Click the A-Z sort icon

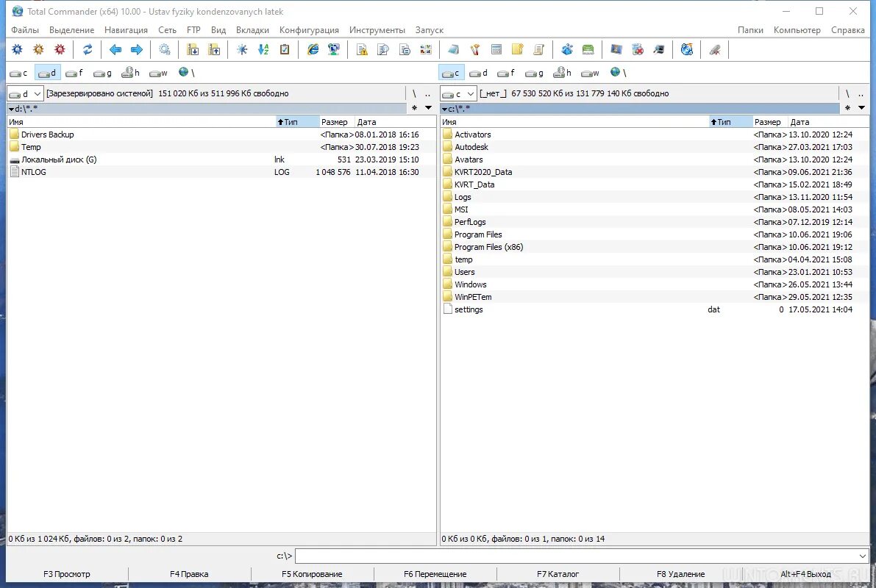coord(263,50)
